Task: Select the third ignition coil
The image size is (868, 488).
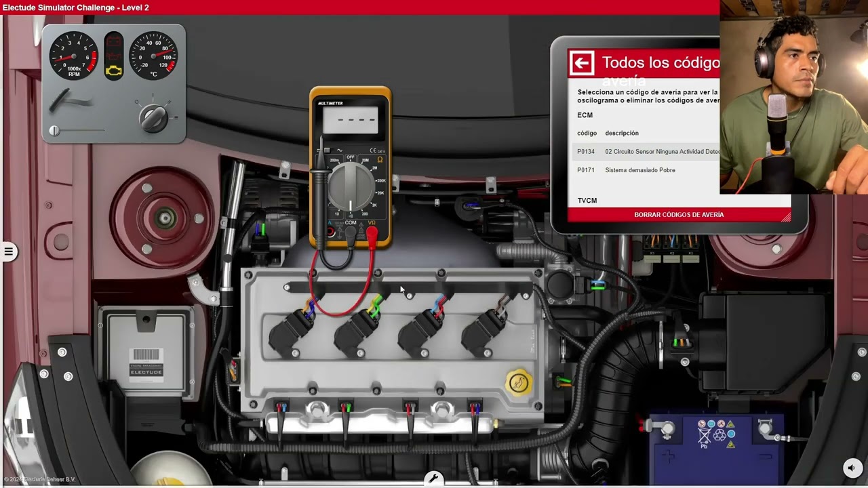Action: point(420,332)
